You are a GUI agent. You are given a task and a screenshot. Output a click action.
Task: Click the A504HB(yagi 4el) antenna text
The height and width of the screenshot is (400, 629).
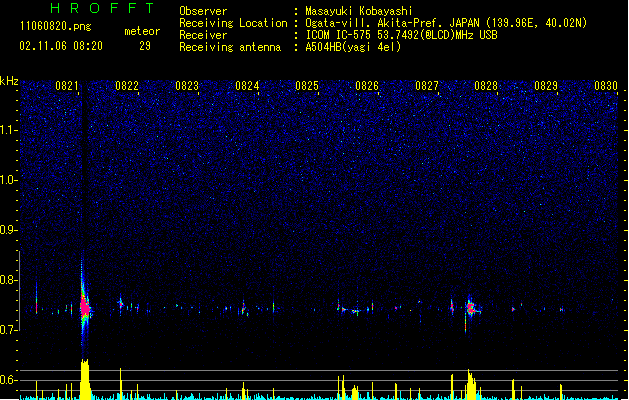pos(353,47)
